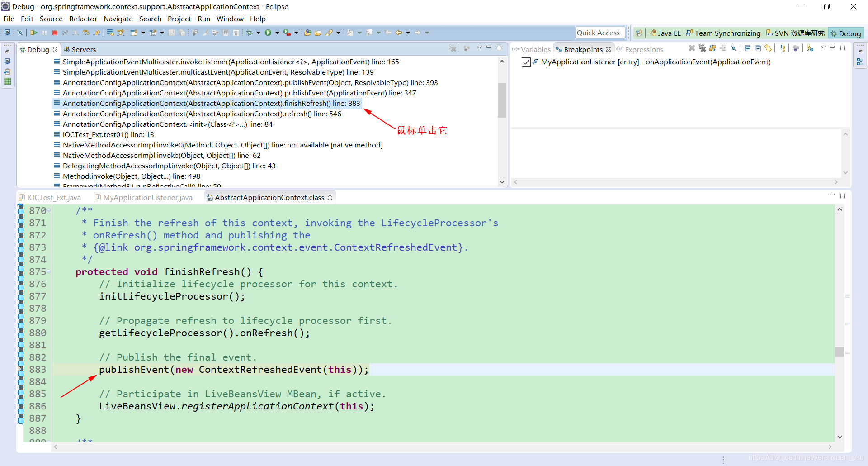Image resolution: width=868 pixels, height=466 pixels.
Task: Click the Drop to Frame icon
Action: [x=110, y=33]
